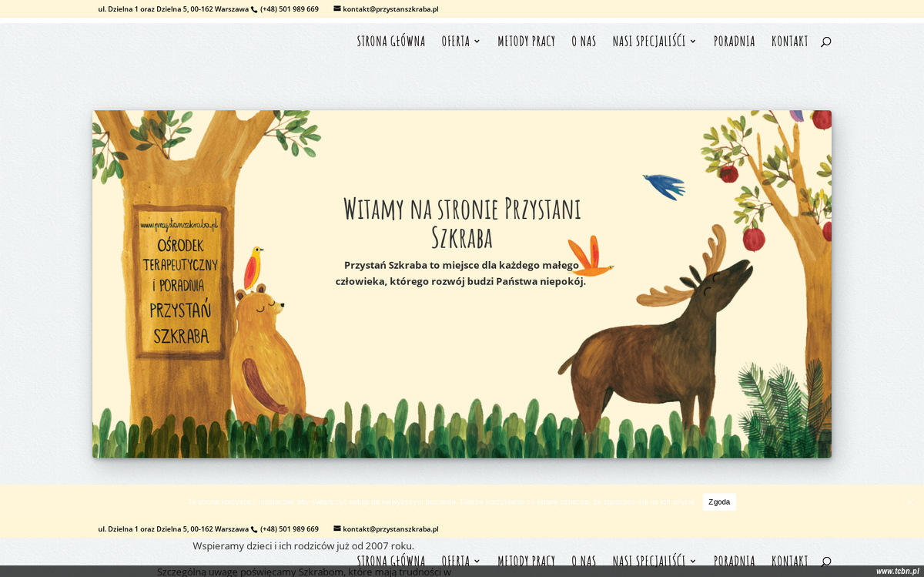Click the phone handset icon in the top bar

(x=254, y=9)
